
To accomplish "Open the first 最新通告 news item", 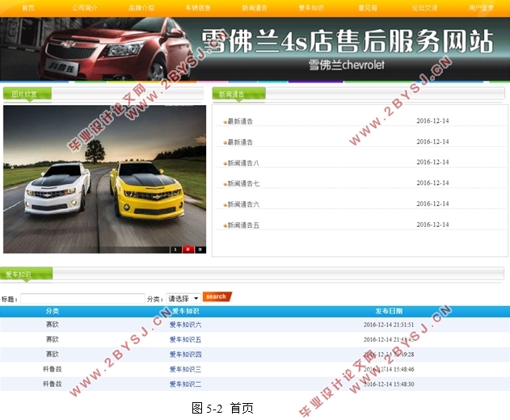I will 240,121.
